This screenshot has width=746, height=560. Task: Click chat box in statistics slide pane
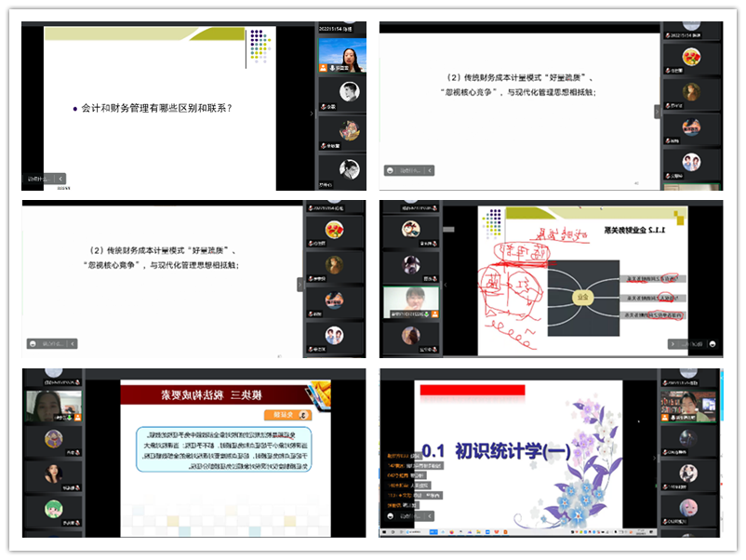click(x=410, y=516)
